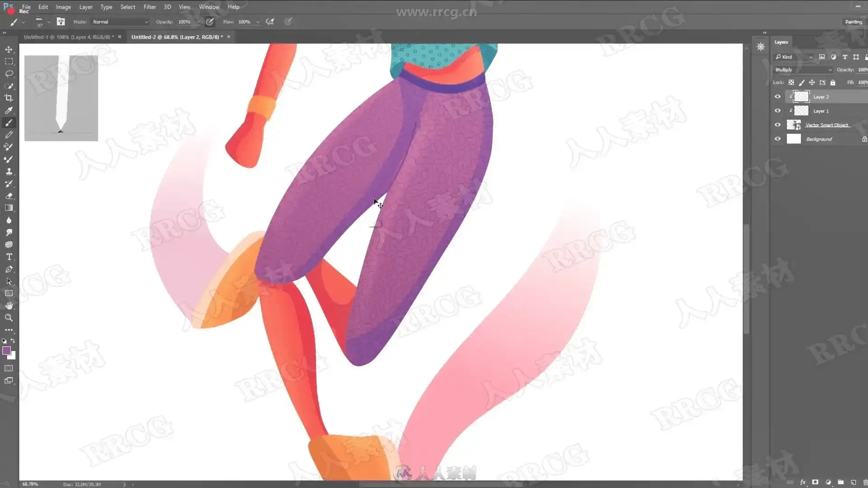
Task: Open brush preset picker arrow
Action: tap(48, 22)
